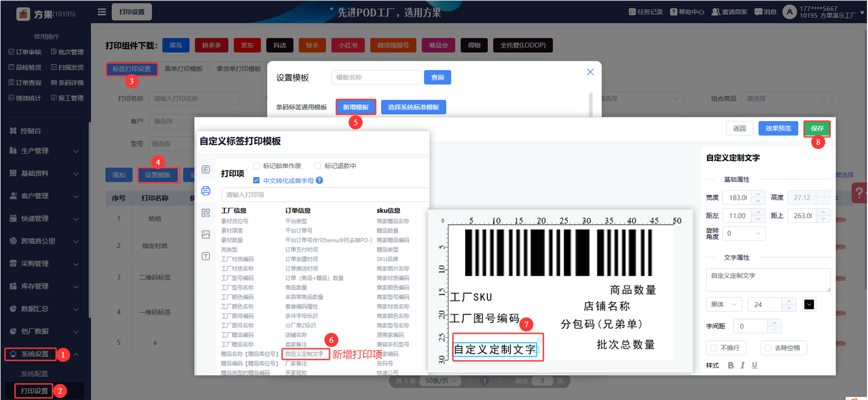This screenshot has height=400, width=868.
Task: Open the black text color picker
Action: (x=809, y=305)
